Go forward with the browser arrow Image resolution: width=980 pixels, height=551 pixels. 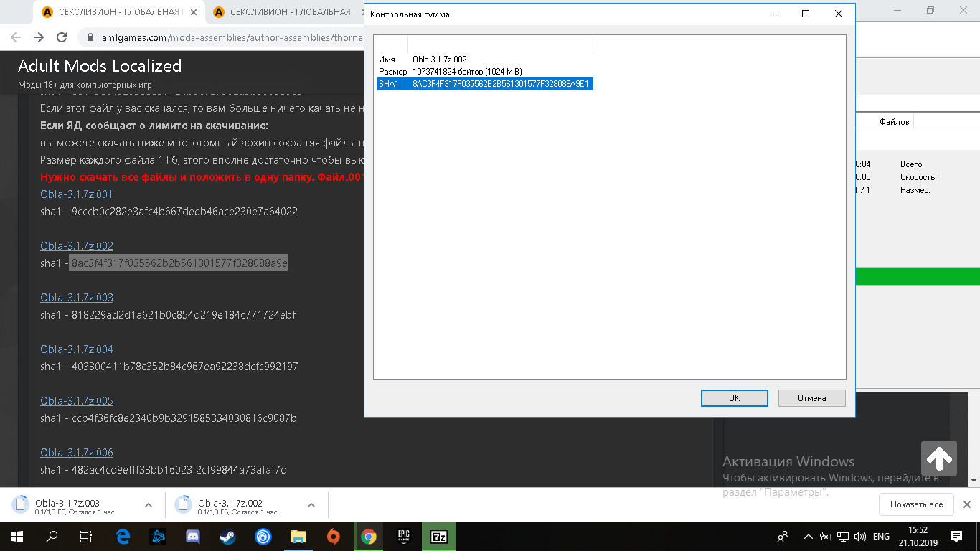click(39, 37)
